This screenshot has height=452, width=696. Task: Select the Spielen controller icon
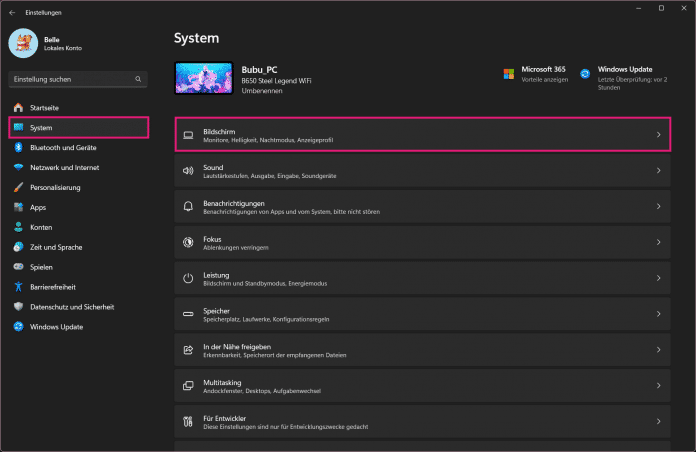18,267
